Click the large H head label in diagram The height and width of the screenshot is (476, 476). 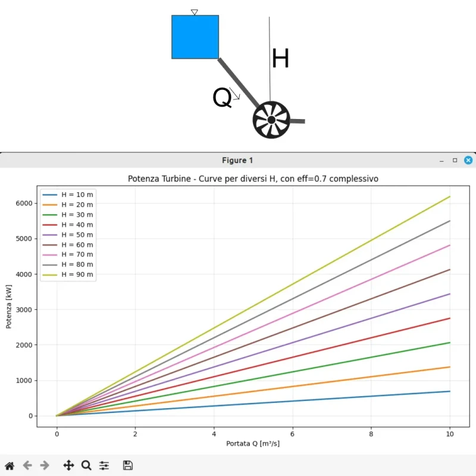tap(280, 58)
